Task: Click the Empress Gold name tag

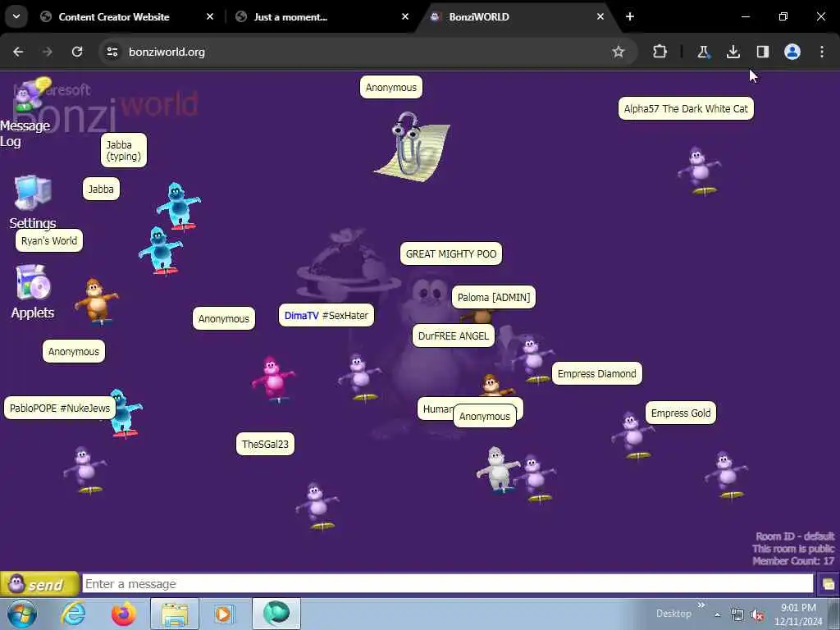Action: 680,413
